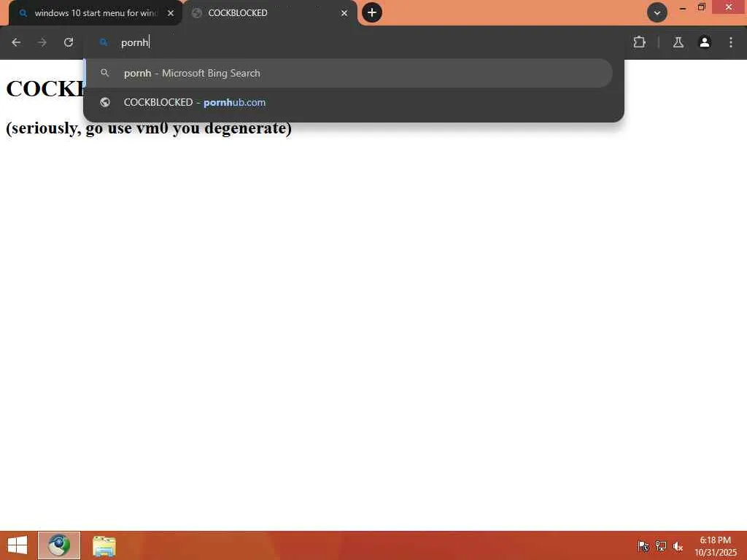Open the Windows Start button

coord(18,545)
